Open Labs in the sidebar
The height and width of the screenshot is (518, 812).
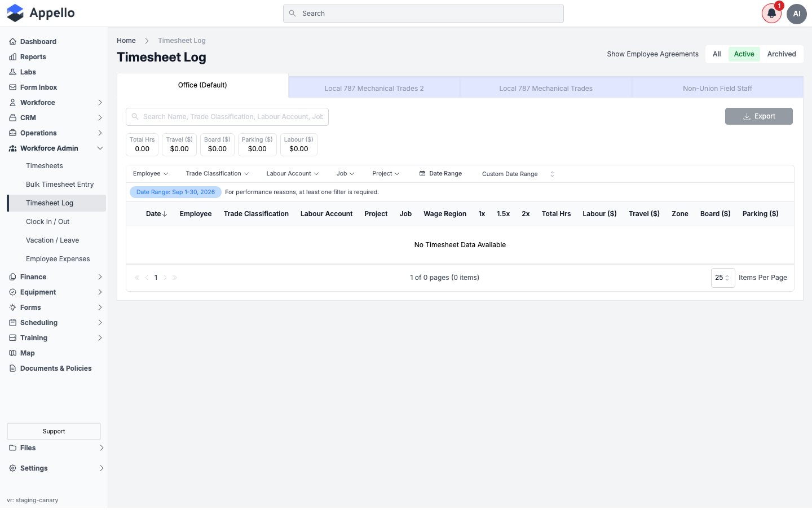(28, 72)
